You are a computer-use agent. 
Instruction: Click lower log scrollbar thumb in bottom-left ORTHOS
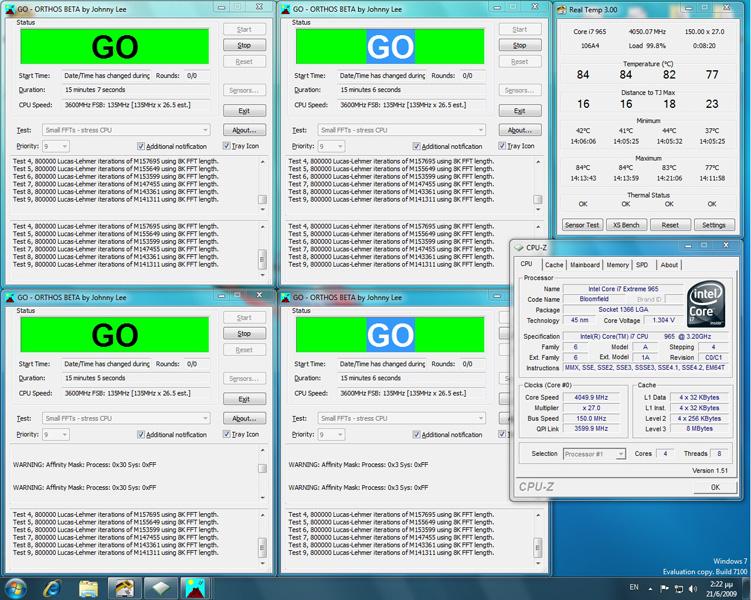262,547
